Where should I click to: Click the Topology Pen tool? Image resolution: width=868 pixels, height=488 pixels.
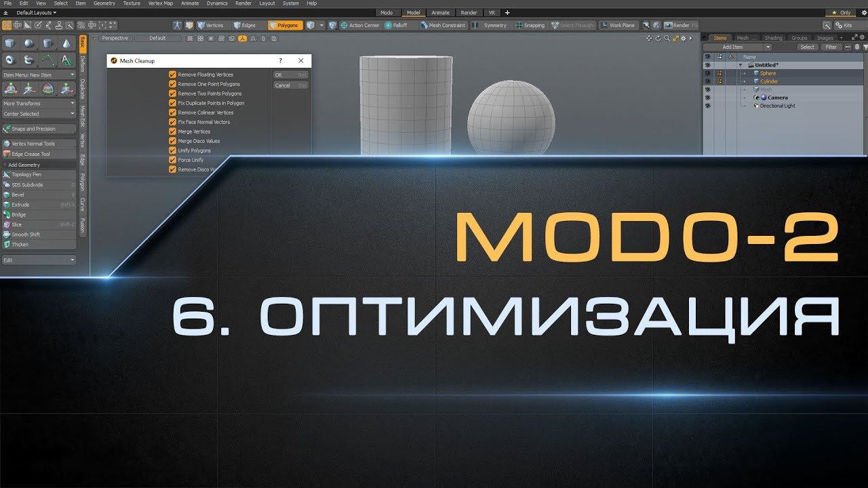point(39,175)
